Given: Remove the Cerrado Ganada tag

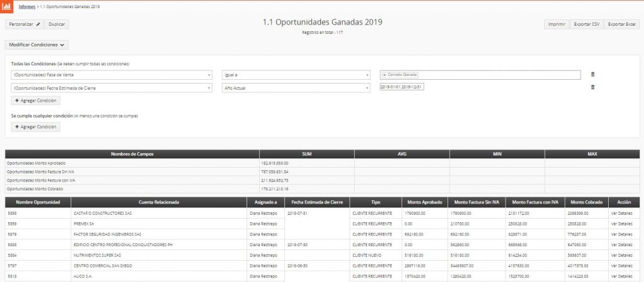Looking at the screenshot, I should coord(384,75).
